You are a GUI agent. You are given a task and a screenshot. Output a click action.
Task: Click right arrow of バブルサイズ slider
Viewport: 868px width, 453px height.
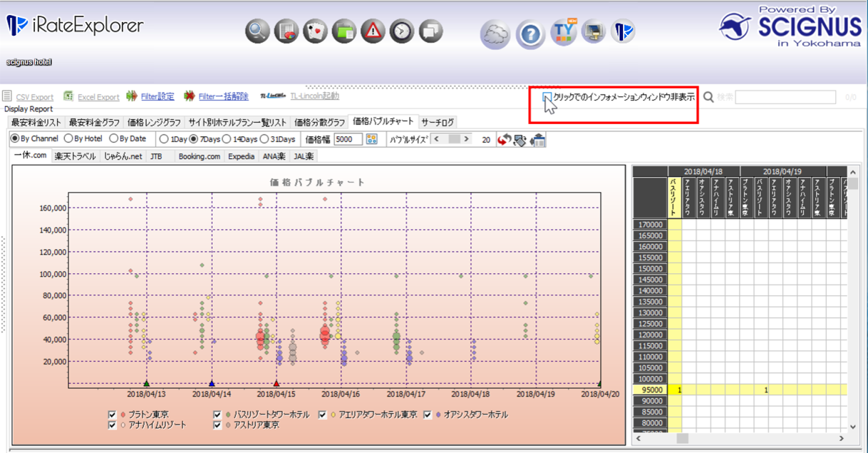467,139
